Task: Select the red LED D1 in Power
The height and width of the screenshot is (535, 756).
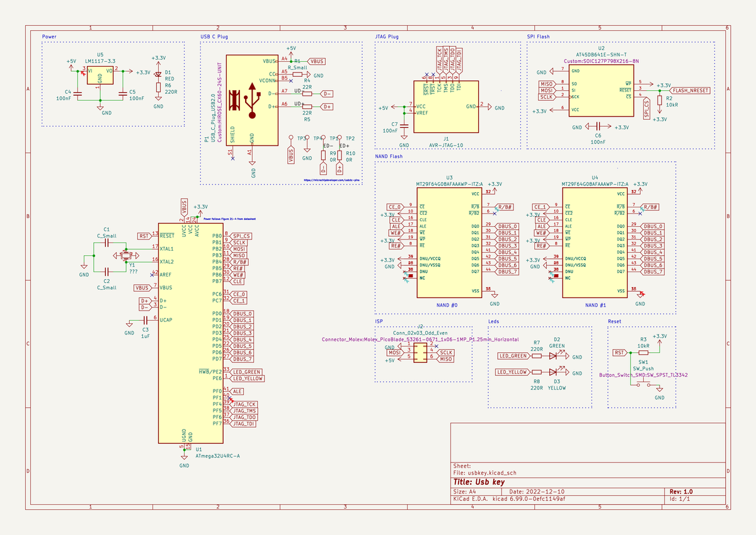Action: (159, 74)
